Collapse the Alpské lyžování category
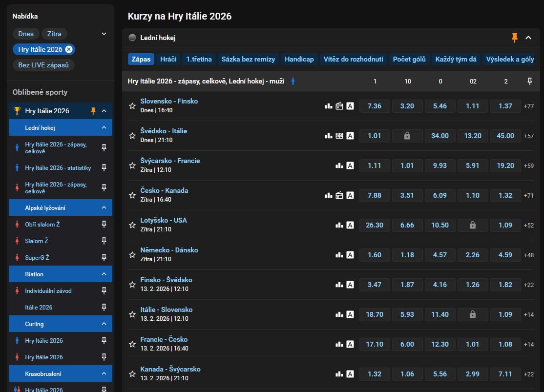Image resolution: width=544 pixels, height=392 pixels. pyautogui.click(x=103, y=207)
